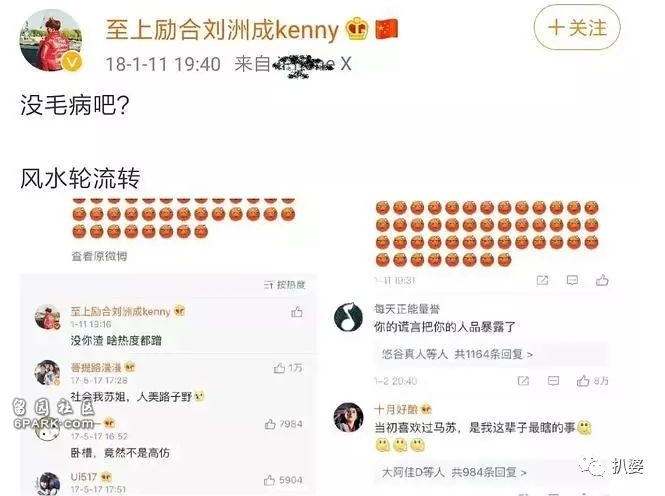Click the repost icon beside the 1-11 timestamp
665x496 pixels.
point(542,280)
